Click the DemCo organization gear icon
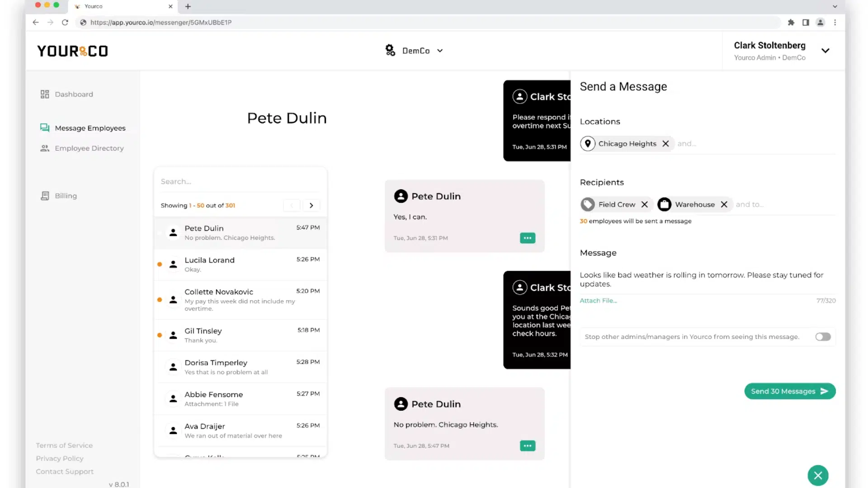Screen dimensions: 868x488 pyautogui.click(x=390, y=50)
